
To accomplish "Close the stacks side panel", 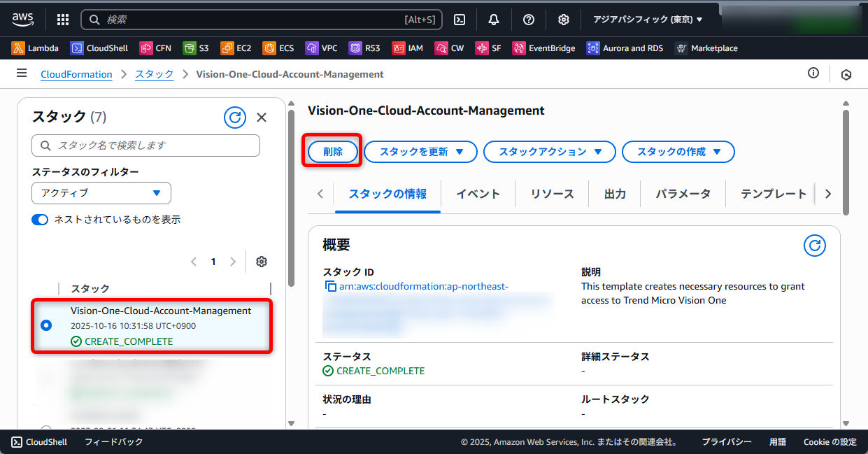I will point(262,118).
